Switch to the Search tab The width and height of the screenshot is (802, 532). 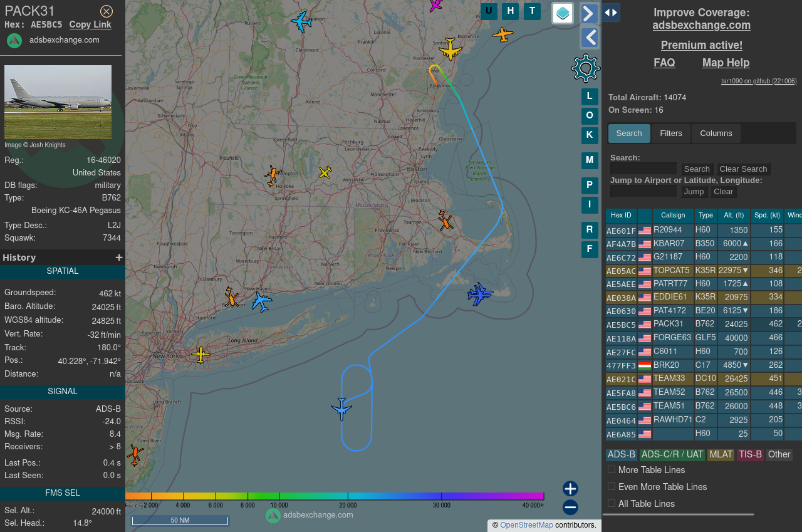[x=629, y=133]
